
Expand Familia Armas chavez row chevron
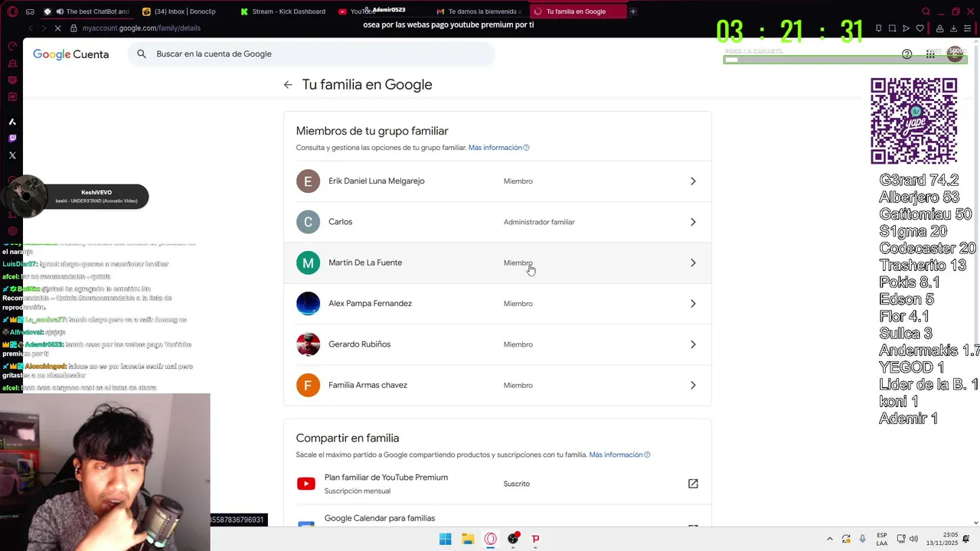[x=693, y=385]
